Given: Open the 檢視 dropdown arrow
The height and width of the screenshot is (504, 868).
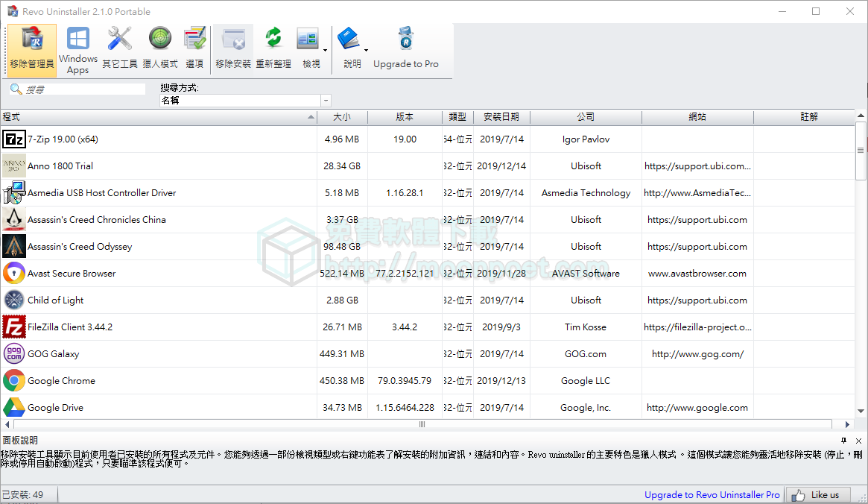Looking at the screenshot, I should [x=326, y=50].
